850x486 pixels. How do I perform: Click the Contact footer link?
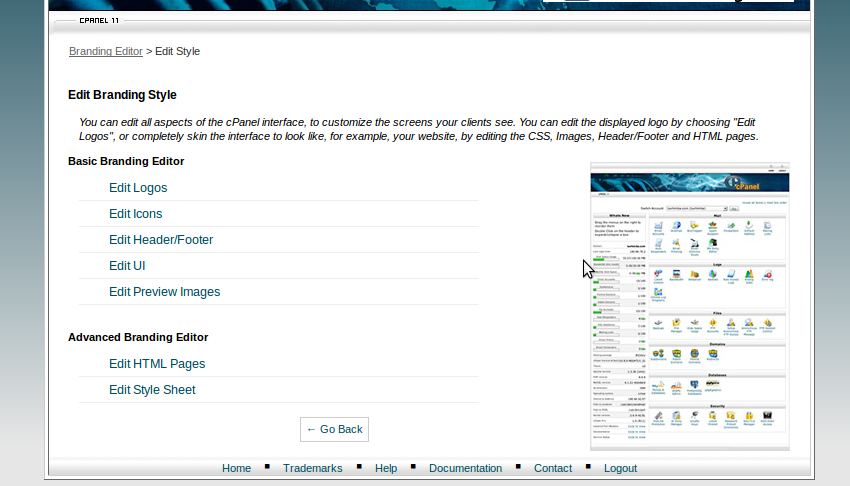coord(553,468)
